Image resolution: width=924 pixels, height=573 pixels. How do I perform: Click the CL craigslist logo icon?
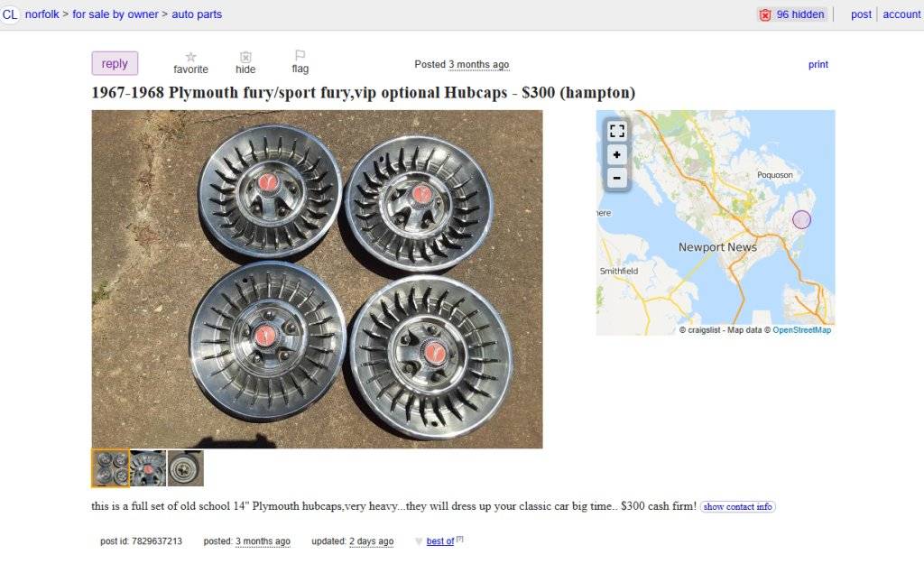[x=10, y=14]
